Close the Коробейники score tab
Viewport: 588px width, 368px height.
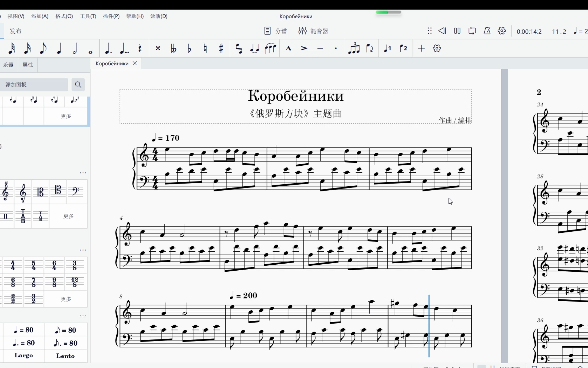click(x=135, y=63)
